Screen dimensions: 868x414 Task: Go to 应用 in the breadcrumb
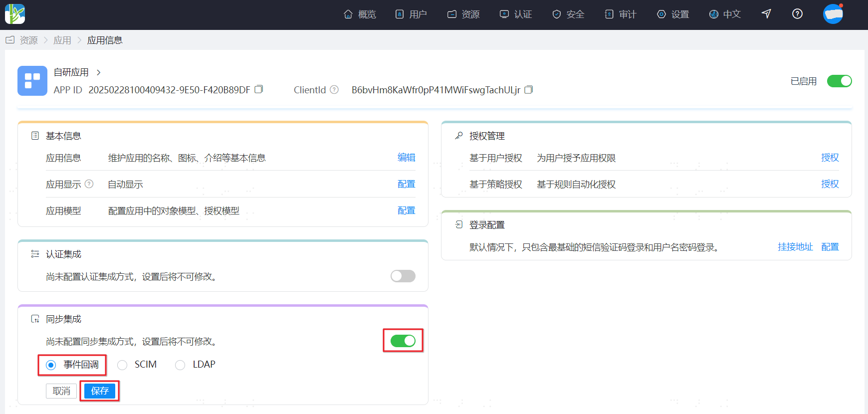click(62, 40)
